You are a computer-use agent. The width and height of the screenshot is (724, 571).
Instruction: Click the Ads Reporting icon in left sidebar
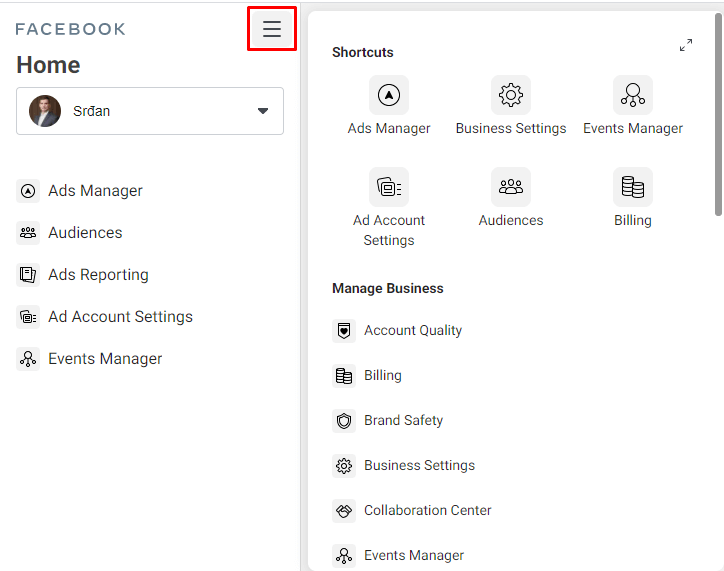point(28,275)
